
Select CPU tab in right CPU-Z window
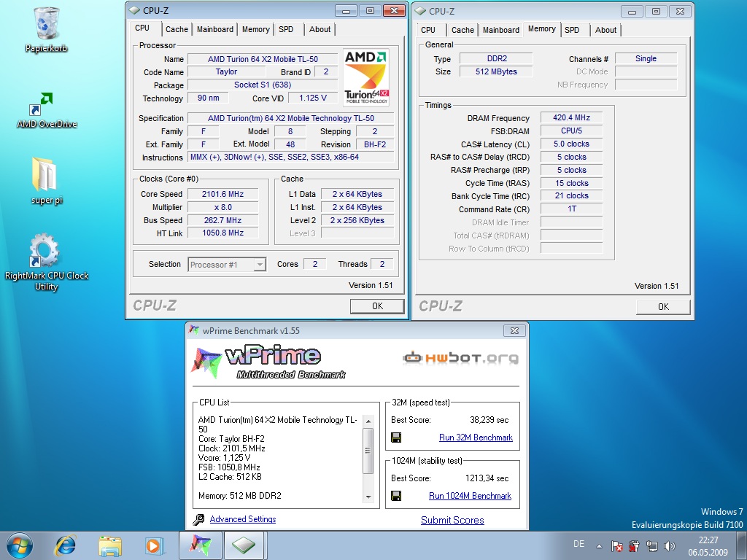427,29
